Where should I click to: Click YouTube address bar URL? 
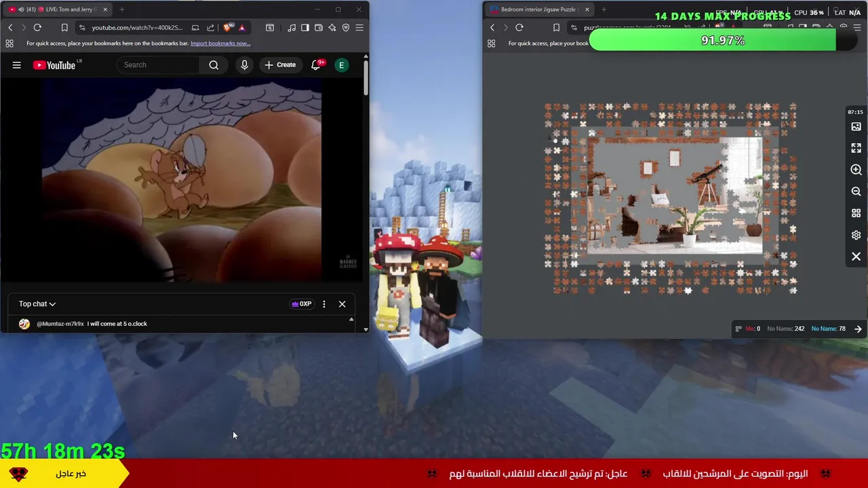(x=137, y=28)
